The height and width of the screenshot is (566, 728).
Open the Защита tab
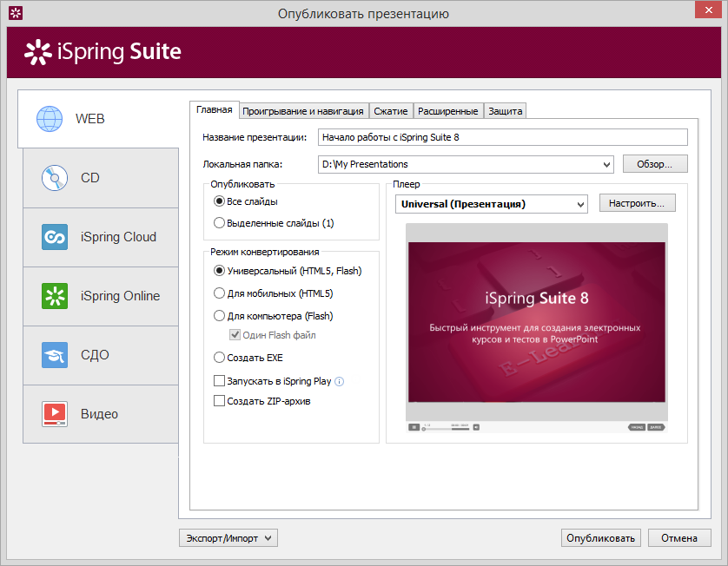pyautogui.click(x=505, y=111)
